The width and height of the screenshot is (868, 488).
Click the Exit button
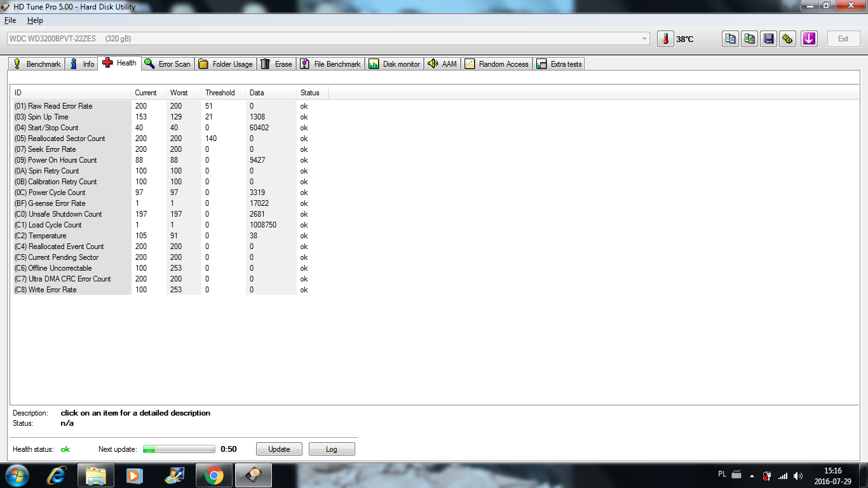843,39
